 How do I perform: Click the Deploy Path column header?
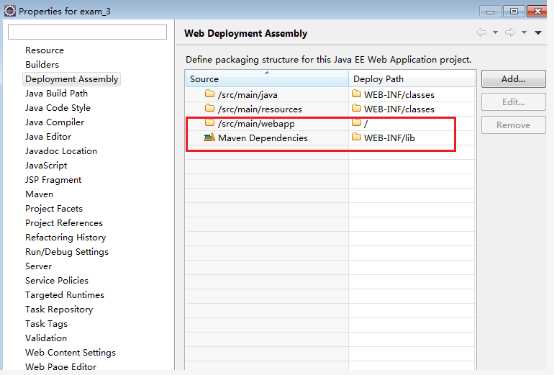coord(412,79)
